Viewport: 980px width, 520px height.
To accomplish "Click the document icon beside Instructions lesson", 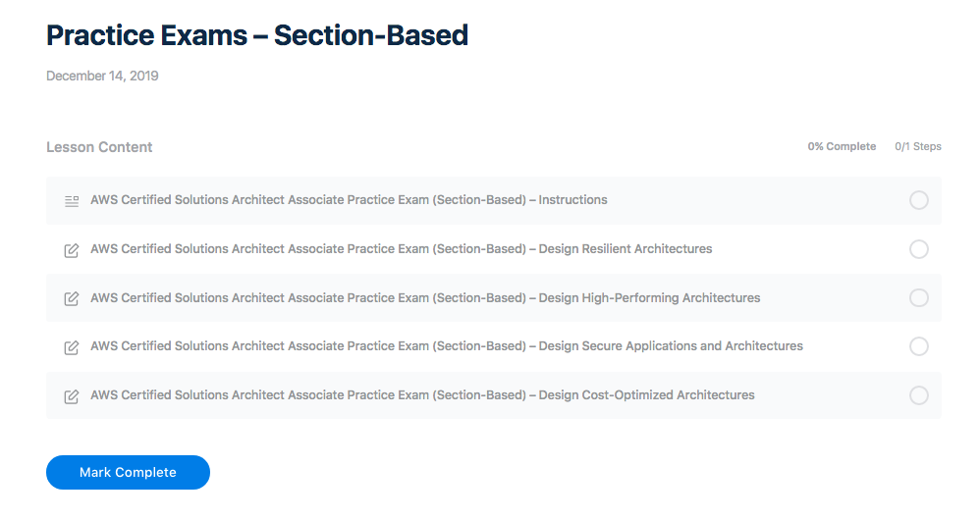I will pos(72,201).
